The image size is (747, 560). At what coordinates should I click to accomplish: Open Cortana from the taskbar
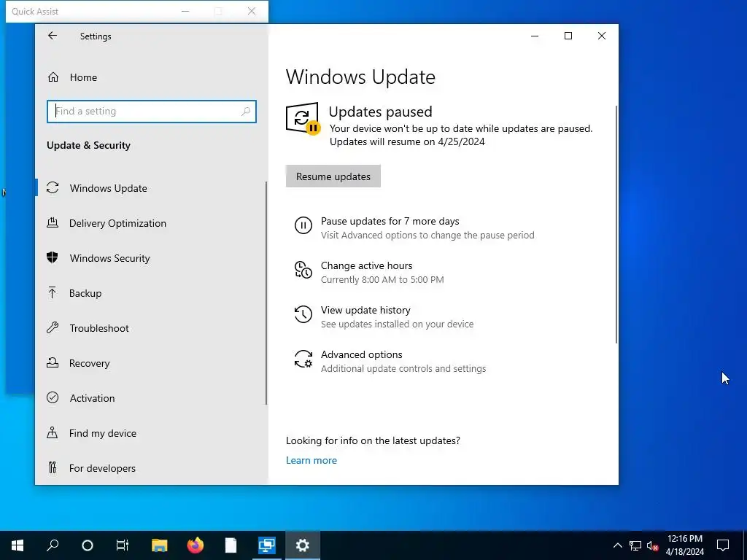[x=88, y=545]
